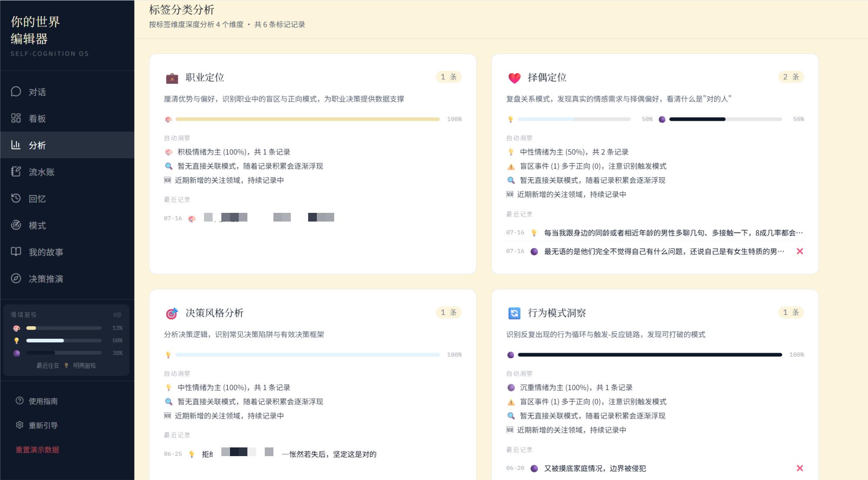The image size is (868, 480).
Task: Click the 看板 dashboard grid icon
Action: click(x=16, y=118)
